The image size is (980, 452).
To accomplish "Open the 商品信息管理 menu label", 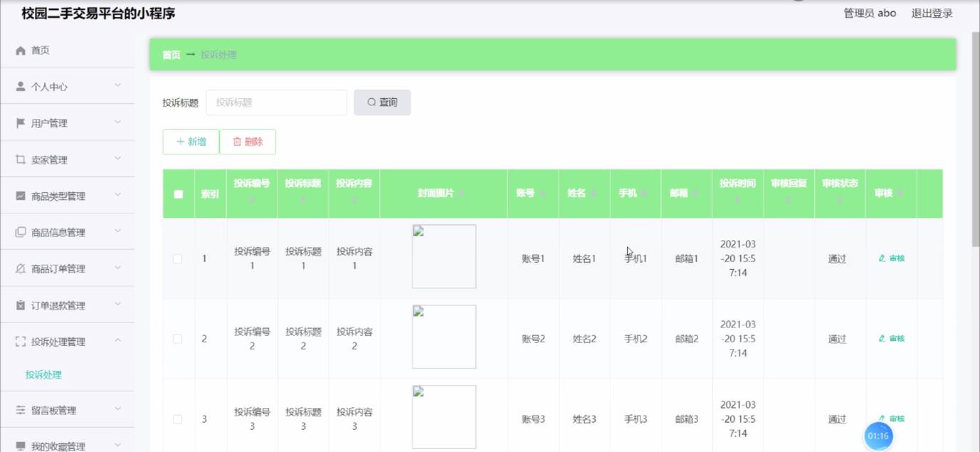I will tap(58, 233).
